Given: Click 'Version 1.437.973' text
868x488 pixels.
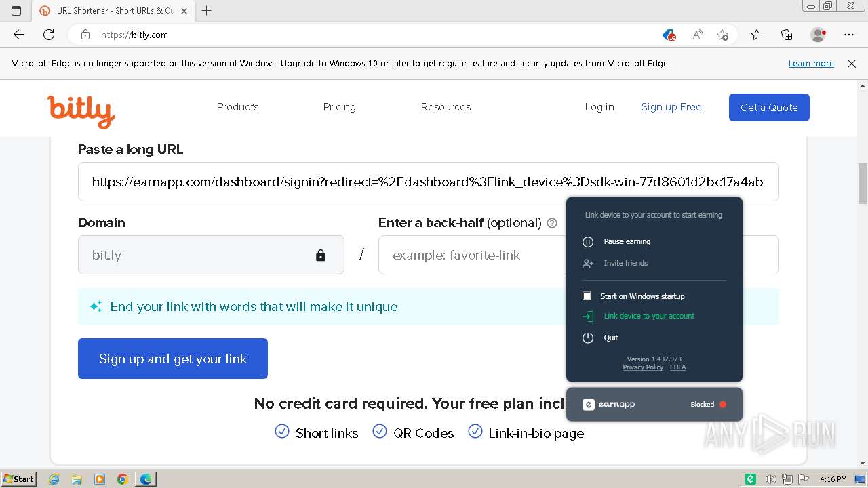Looking at the screenshot, I should (654, 359).
